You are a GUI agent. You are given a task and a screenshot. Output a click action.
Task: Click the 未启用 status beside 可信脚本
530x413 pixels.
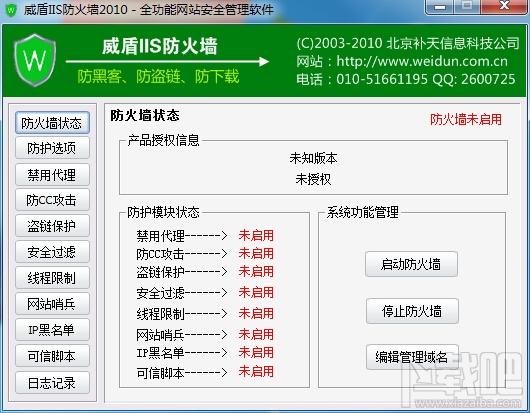256,372
